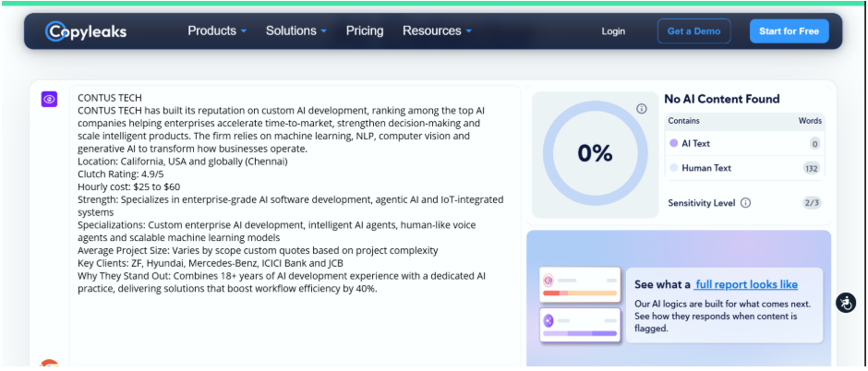The width and height of the screenshot is (868, 371).
Task: Expand the Resources dropdown menu
Action: [x=437, y=31]
